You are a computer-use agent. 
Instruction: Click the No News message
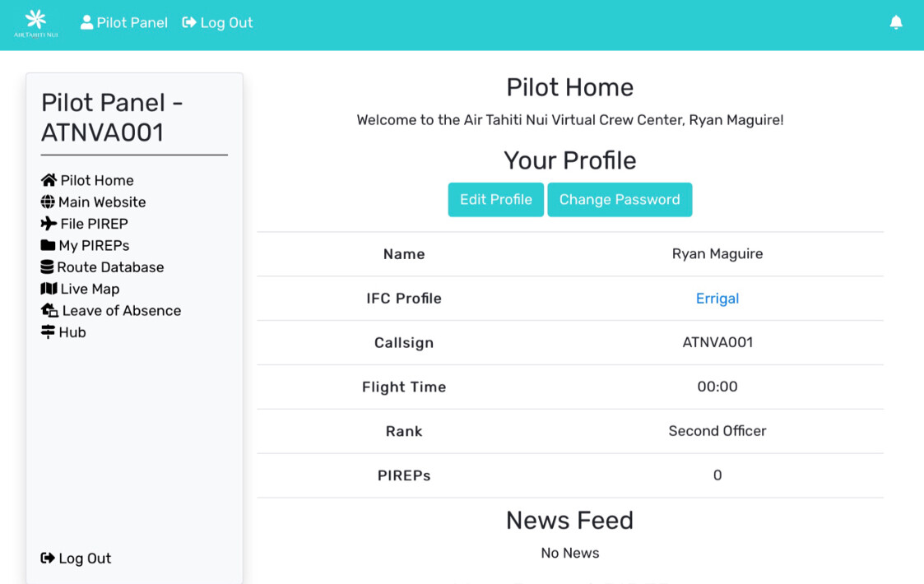(x=570, y=553)
